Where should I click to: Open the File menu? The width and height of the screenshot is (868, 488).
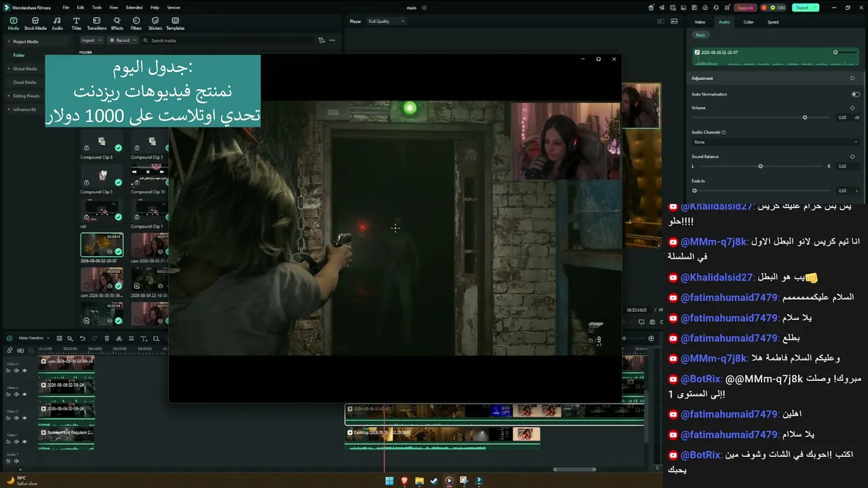tap(66, 7)
